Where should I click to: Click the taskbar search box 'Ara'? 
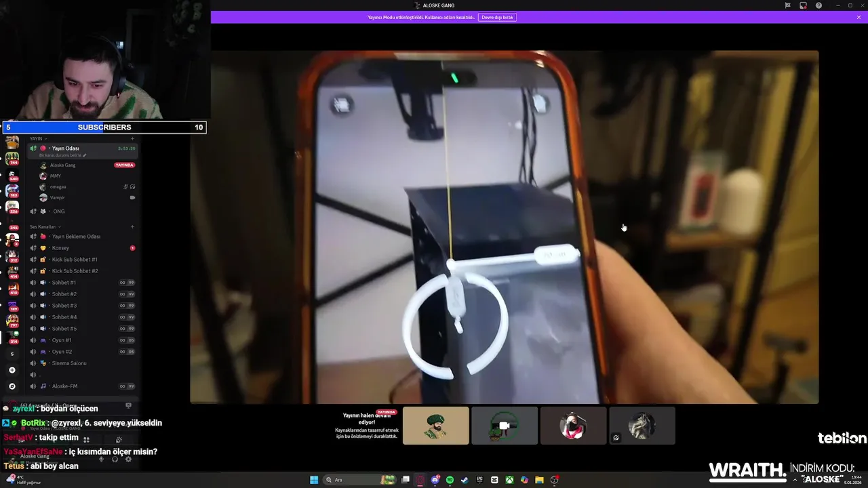tap(359, 480)
